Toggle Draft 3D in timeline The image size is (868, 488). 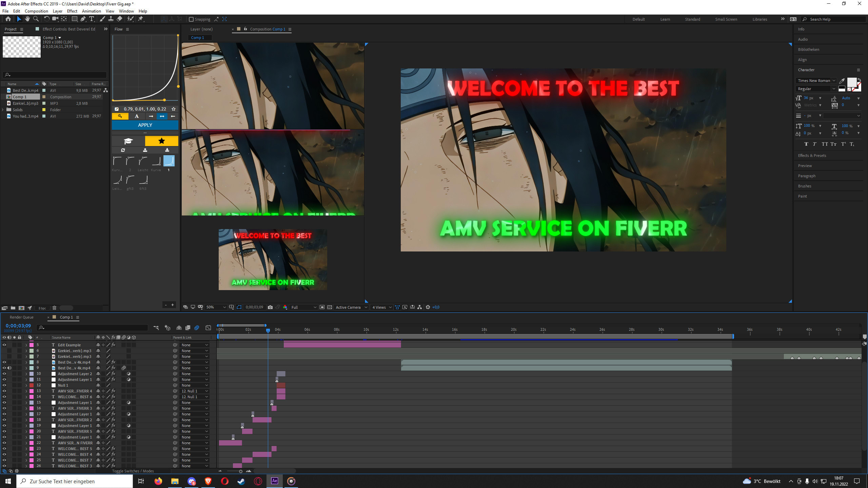coord(167,328)
